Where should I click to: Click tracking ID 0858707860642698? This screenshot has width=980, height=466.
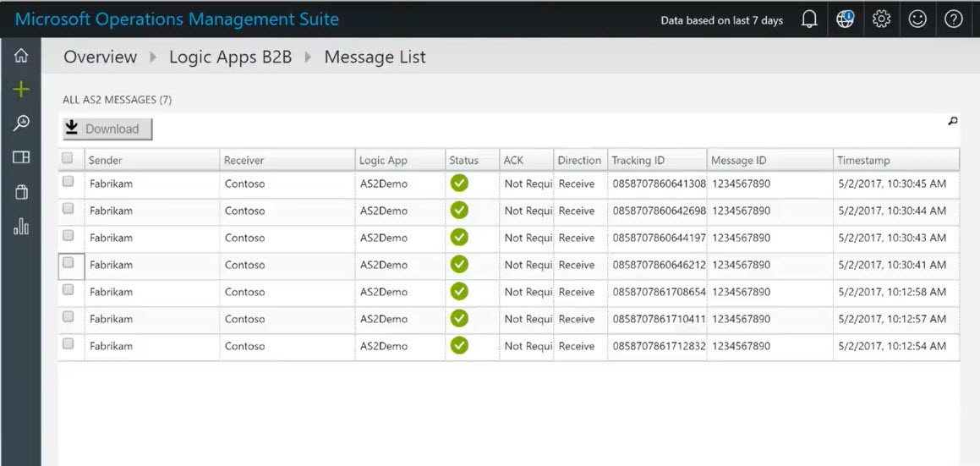click(660, 211)
